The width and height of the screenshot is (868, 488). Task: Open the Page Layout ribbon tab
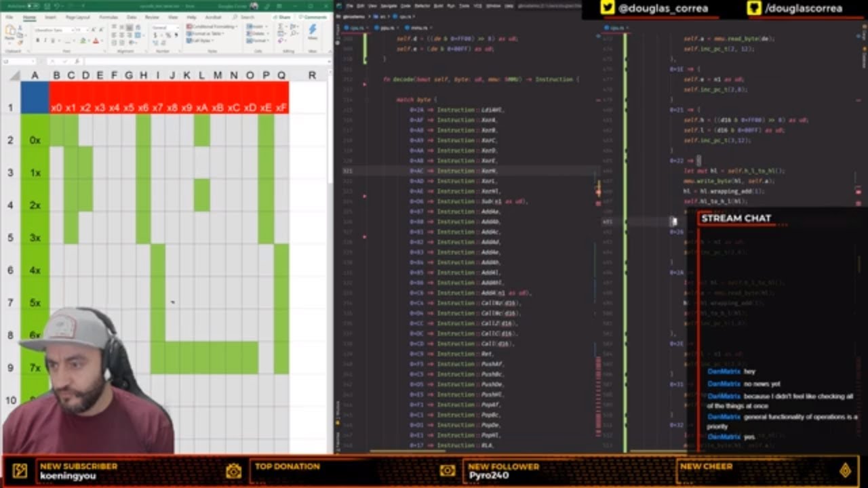[x=77, y=17]
